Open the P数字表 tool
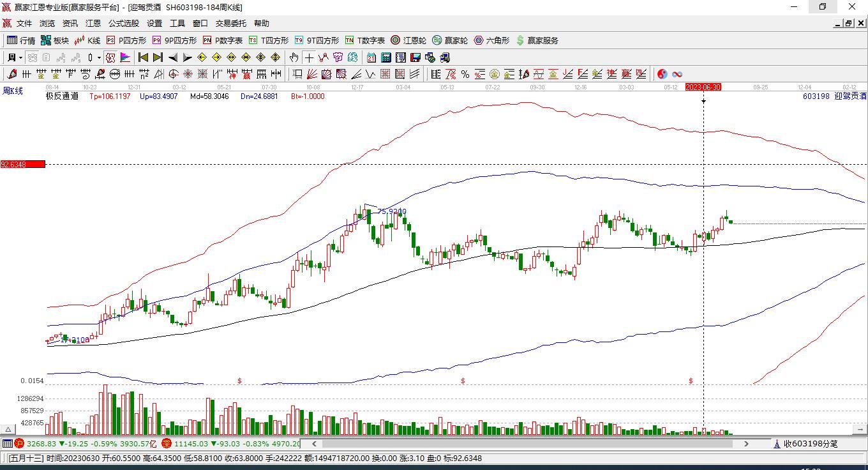This screenshot has width=868, height=470. pyautogui.click(x=223, y=40)
